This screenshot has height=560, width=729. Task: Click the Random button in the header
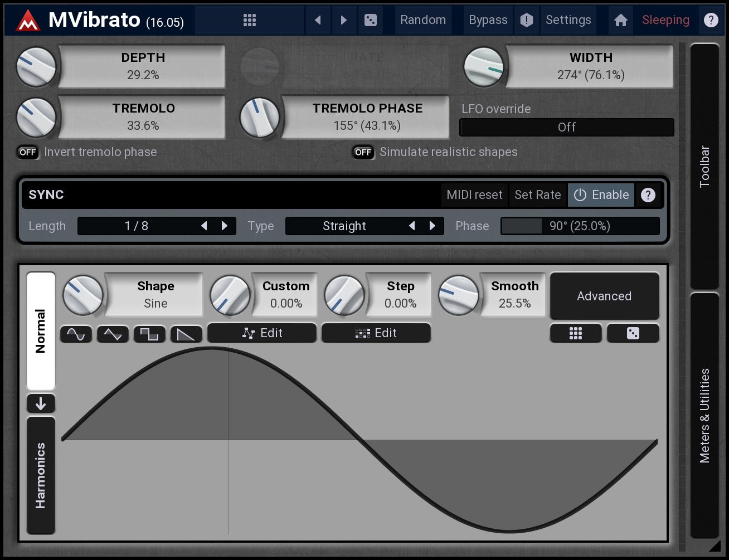(423, 20)
